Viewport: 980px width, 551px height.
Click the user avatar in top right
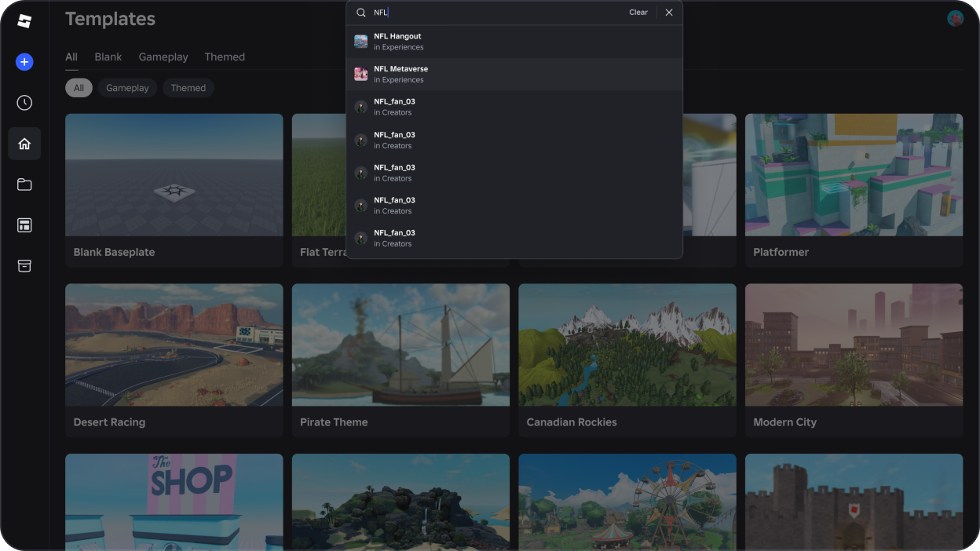pyautogui.click(x=955, y=18)
